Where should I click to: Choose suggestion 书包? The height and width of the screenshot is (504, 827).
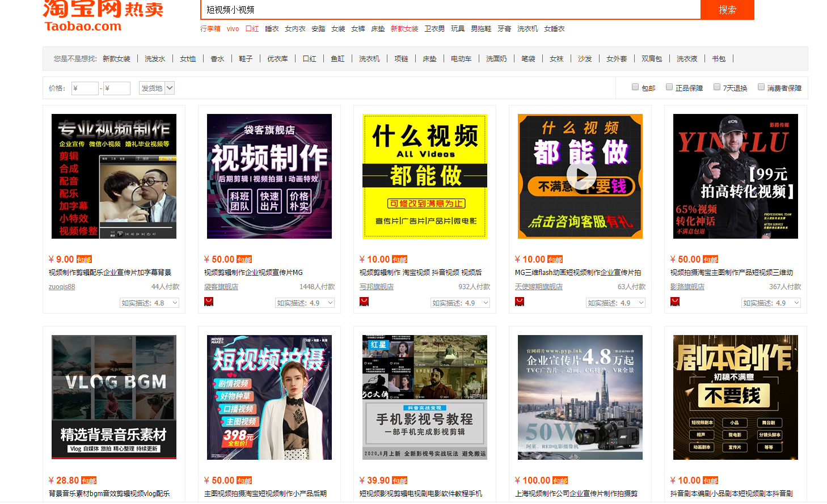[719, 59]
